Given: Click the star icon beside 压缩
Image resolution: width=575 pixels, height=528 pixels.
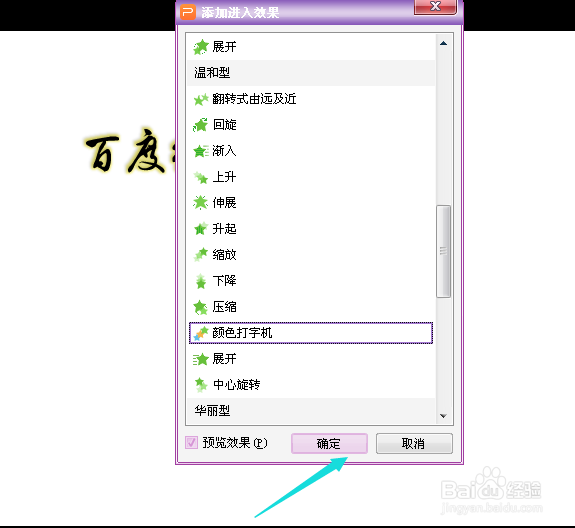Looking at the screenshot, I should pos(201,307).
